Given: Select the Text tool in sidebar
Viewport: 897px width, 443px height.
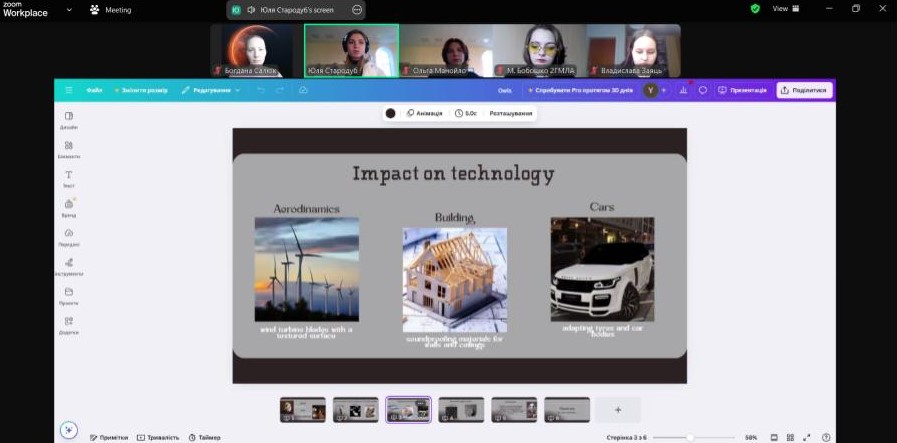Looking at the screenshot, I should [x=68, y=178].
